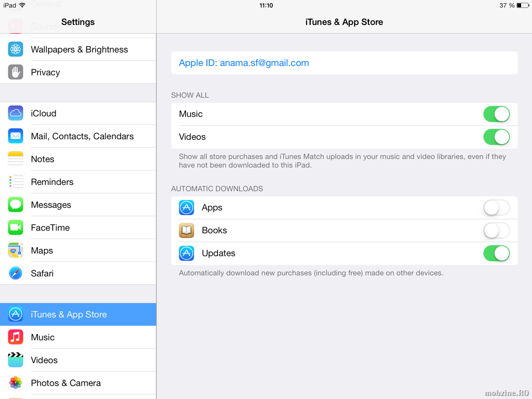Tap the Messages speech bubble icon
This screenshot has height=399, width=532.
pos(16,205)
